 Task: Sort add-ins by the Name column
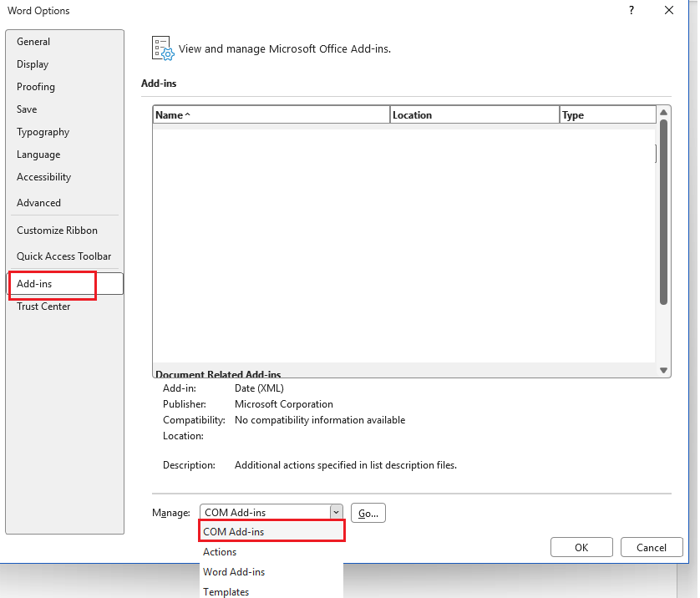tap(271, 114)
